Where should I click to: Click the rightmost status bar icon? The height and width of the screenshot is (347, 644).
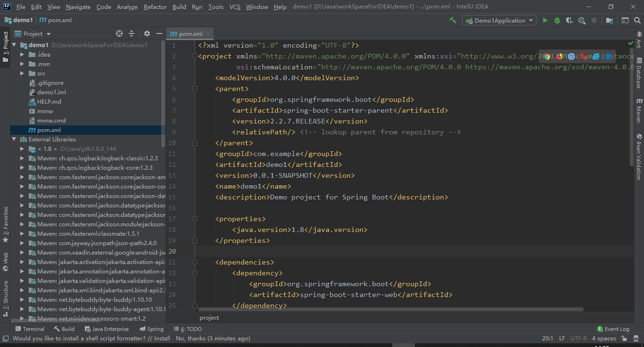[636, 338]
